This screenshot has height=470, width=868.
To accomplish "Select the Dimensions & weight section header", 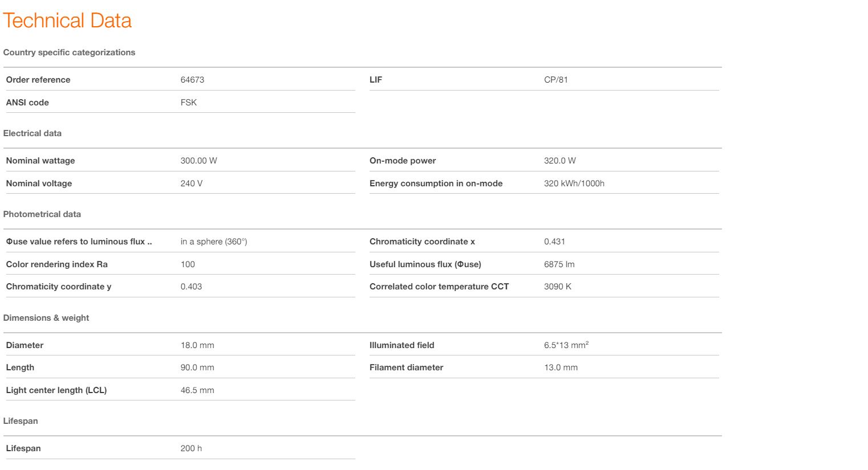I will [46, 318].
